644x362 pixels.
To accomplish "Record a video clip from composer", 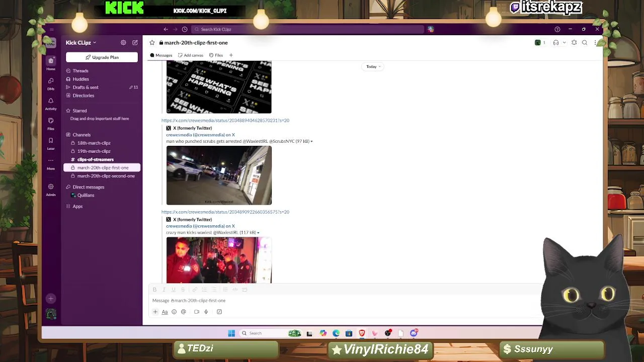I will click(x=197, y=312).
